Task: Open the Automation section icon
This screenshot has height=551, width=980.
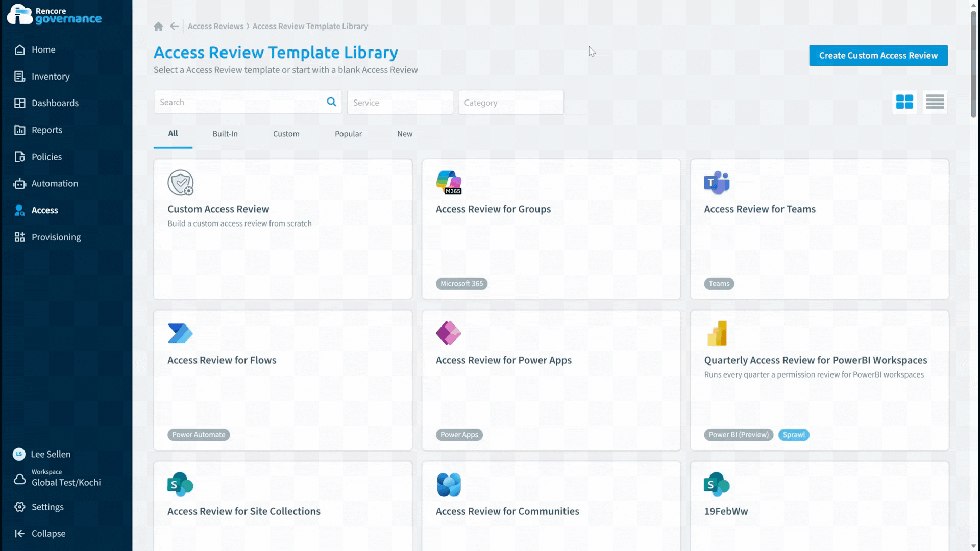Action: click(19, 183)
